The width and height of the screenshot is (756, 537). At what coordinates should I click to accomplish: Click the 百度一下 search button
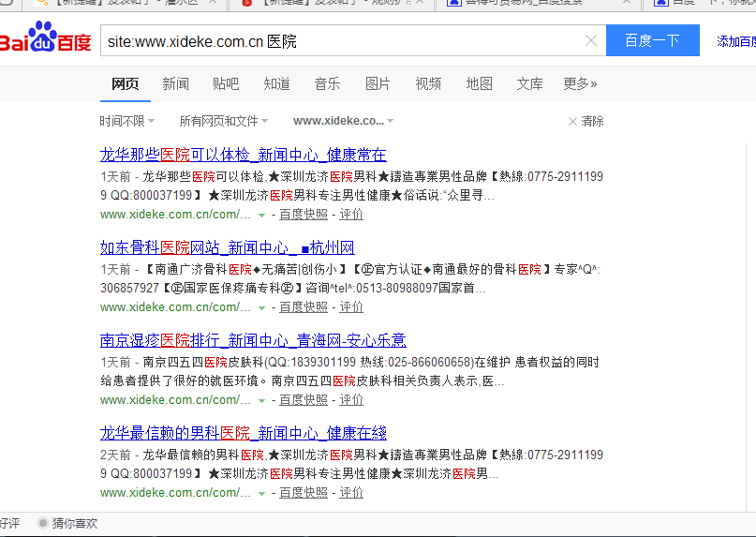(652, 40)
